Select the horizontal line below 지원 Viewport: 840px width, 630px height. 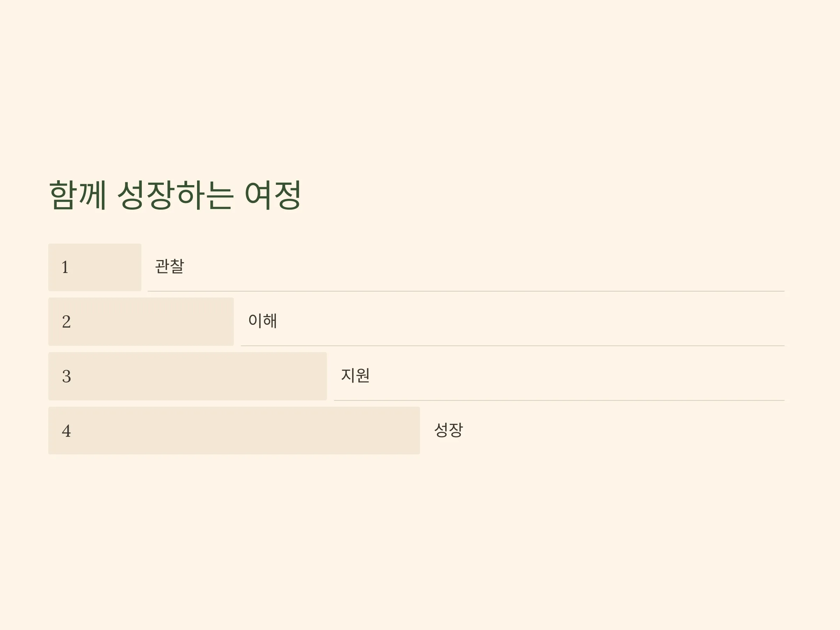click(x=559, y=400)
